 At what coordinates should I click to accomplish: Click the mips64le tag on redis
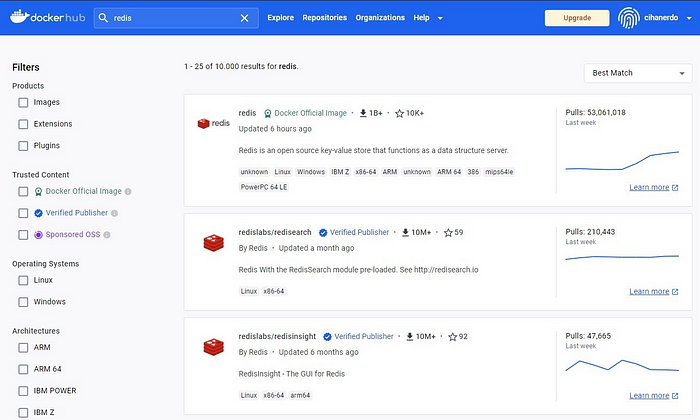[499, 172]
